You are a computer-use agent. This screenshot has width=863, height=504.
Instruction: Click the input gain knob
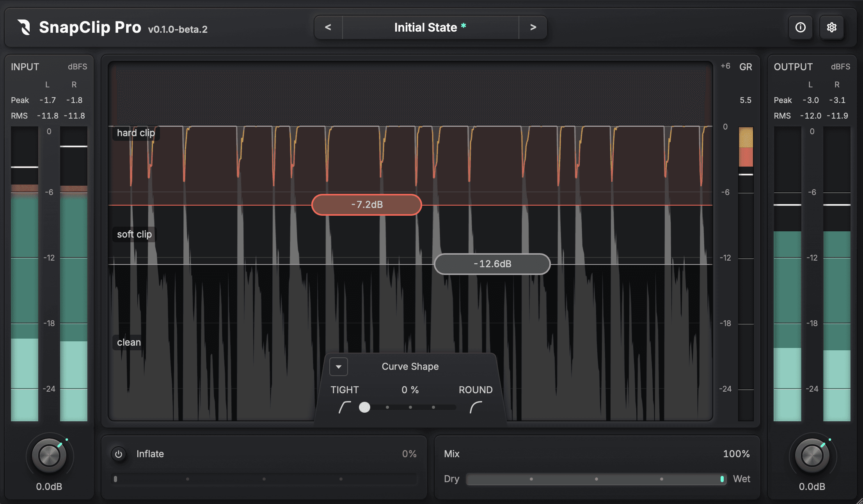49,455
